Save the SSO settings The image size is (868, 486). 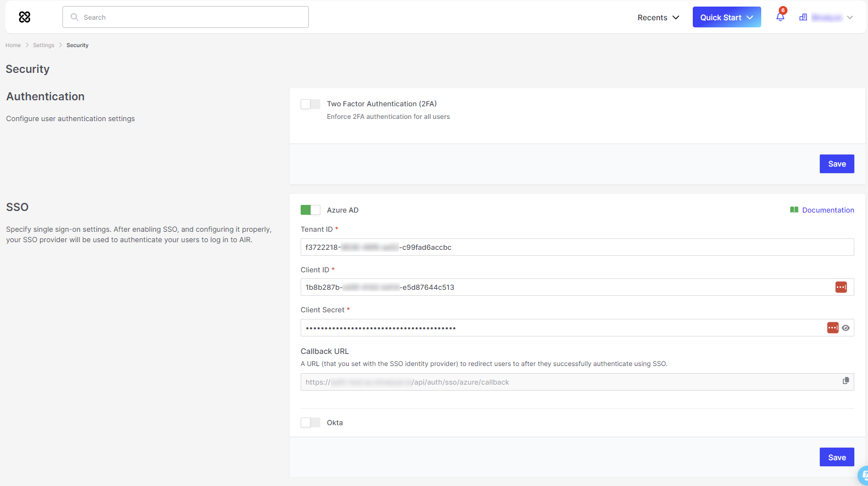(x=836, y=458)
